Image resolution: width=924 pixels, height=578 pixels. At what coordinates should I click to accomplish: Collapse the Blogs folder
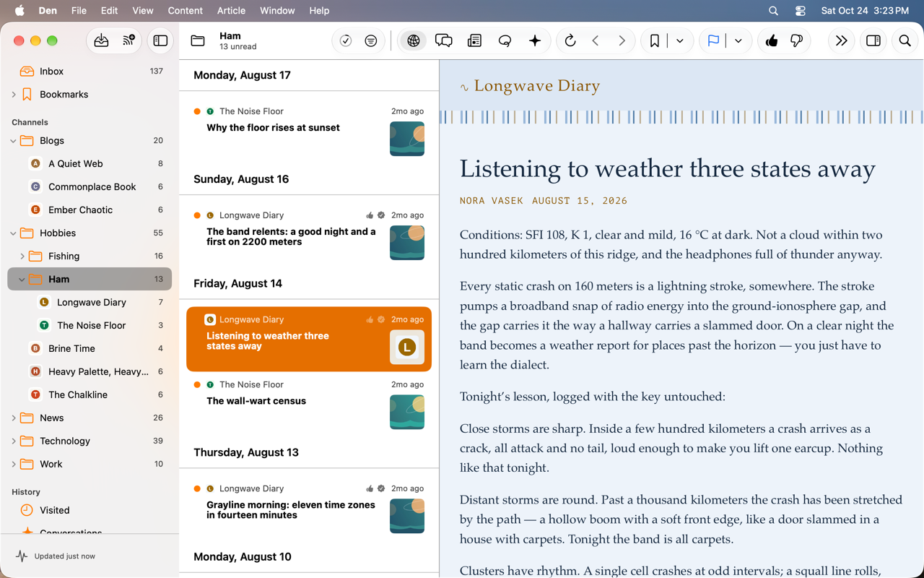pos(14,141)
